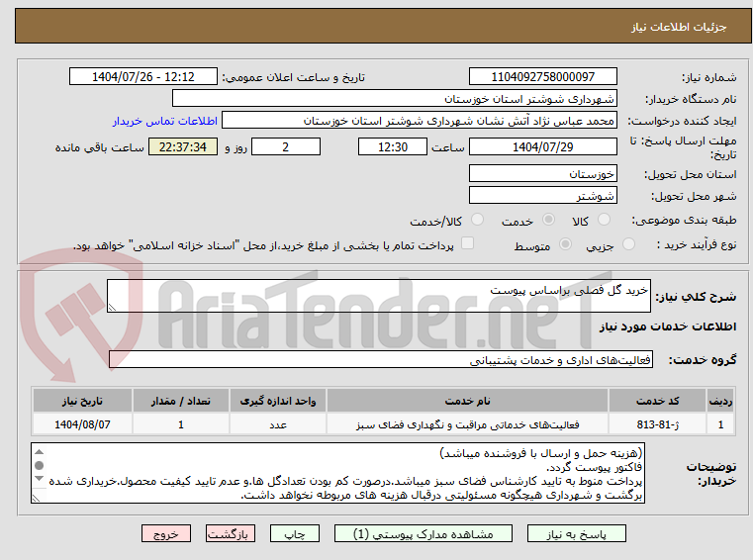Click scroll-up arrow in buyer notes box
The image size is (753, 560).
click(40, 452)
